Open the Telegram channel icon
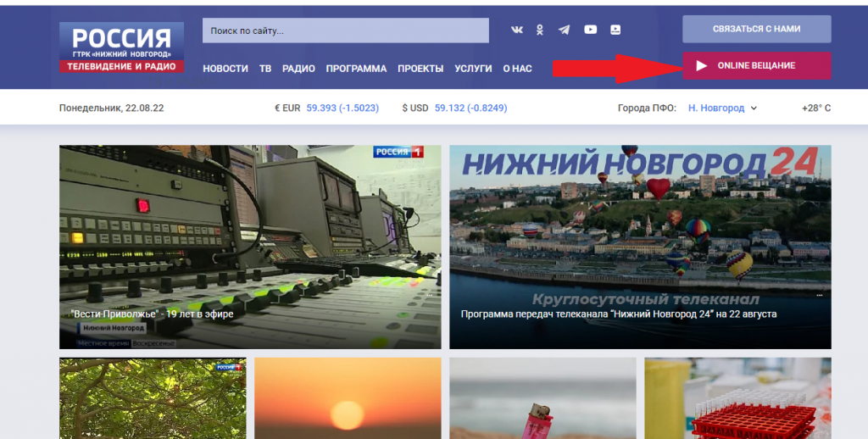Screen dimensions: 868x439 pos(564,30)
